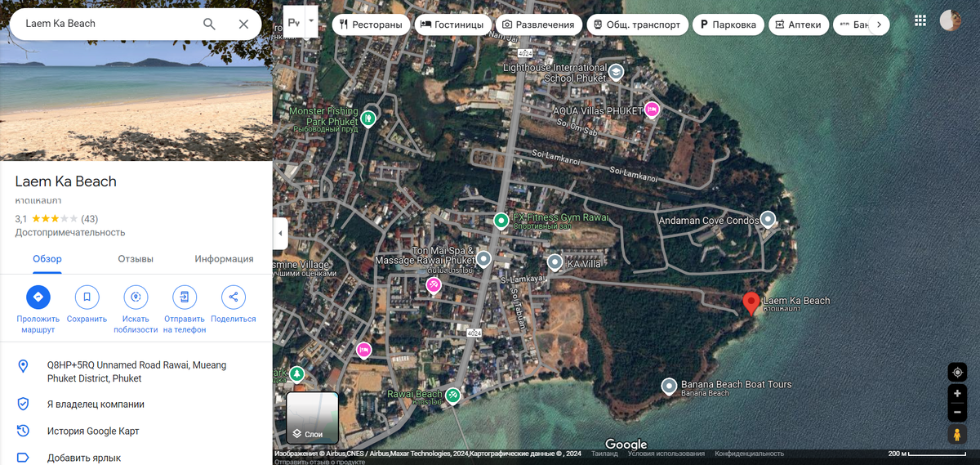Click the red Laem Ka Beach pin
The height and width of the screenshot is (465, 980).
pos(751,303)
